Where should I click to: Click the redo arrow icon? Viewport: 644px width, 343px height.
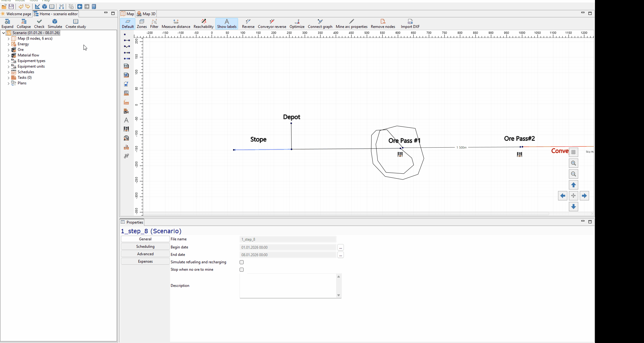28,7
